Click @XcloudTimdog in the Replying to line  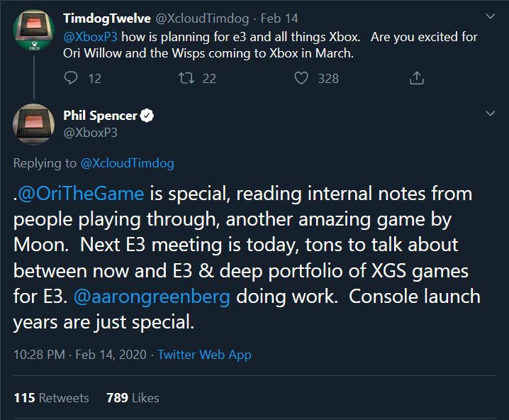[x=127, y=163]
